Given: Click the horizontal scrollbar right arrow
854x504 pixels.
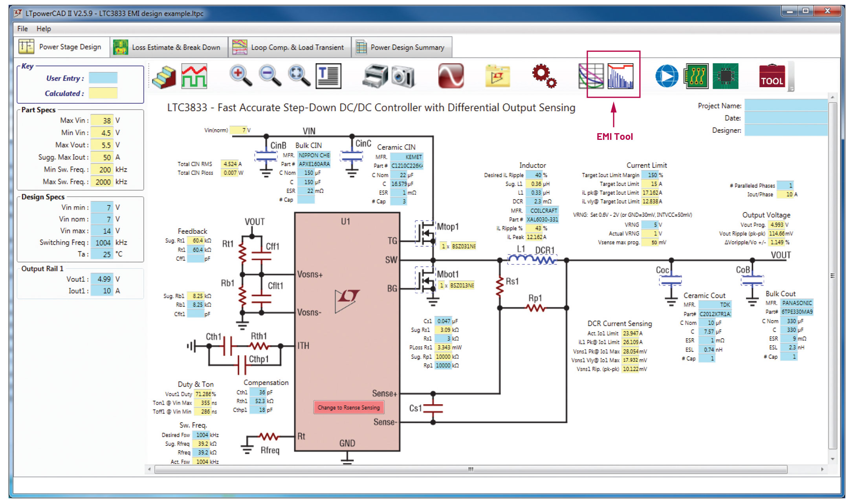Looking at the screenshot, I should (x=822, y=469).
